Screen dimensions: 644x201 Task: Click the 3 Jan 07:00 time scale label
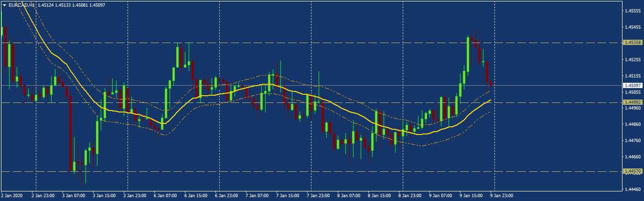click(73, 196)
